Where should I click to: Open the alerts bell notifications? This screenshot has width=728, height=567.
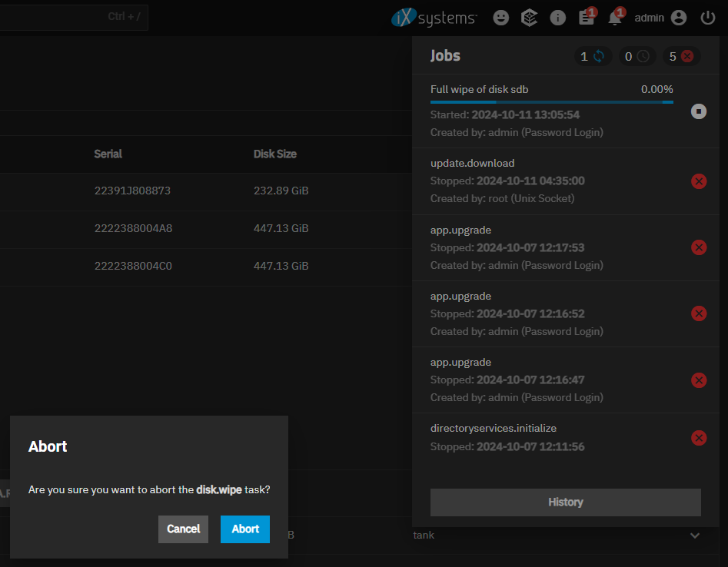[614, 18]
